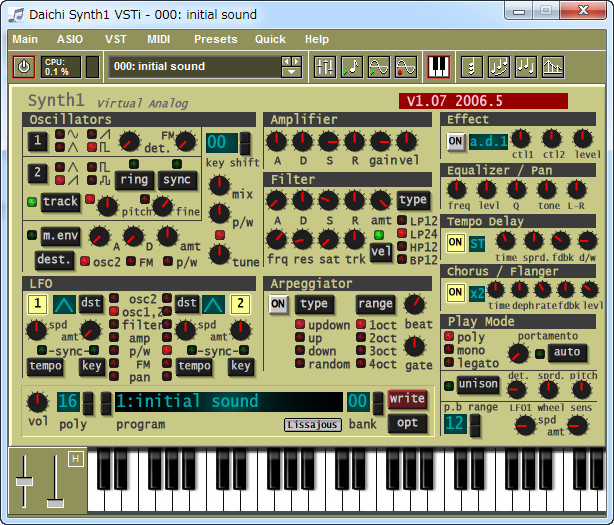Click the Lissajous button

(x=312, y=425)
